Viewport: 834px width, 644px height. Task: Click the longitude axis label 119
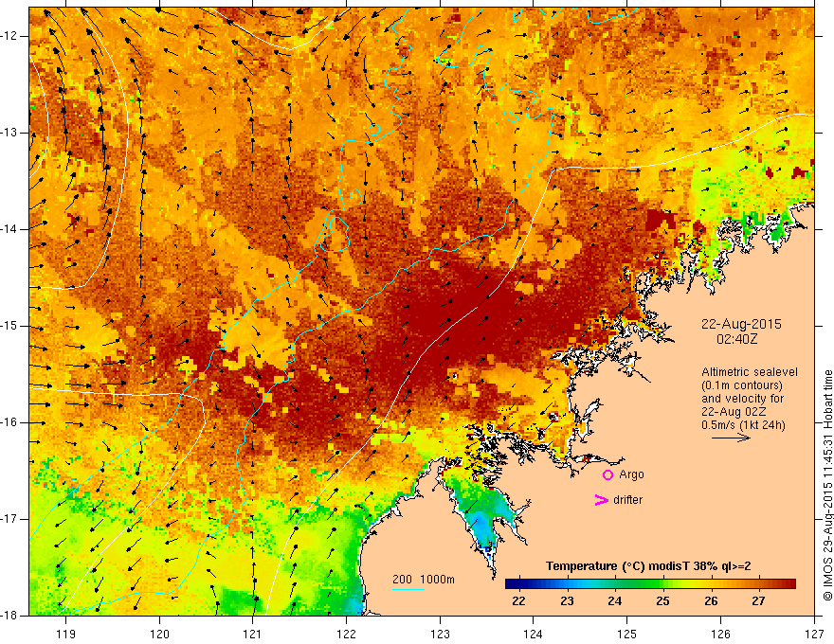tap(65, 634)
